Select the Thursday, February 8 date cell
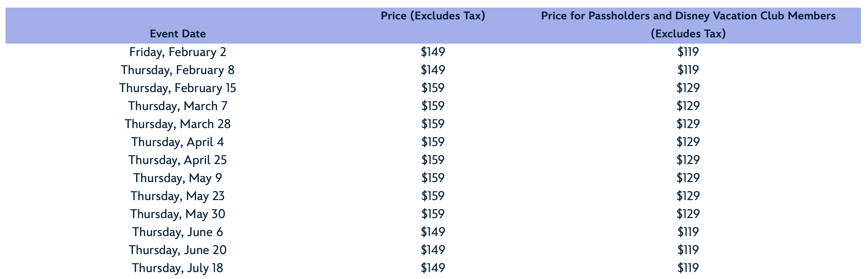 pyautogui.click(x=178, y=70)
